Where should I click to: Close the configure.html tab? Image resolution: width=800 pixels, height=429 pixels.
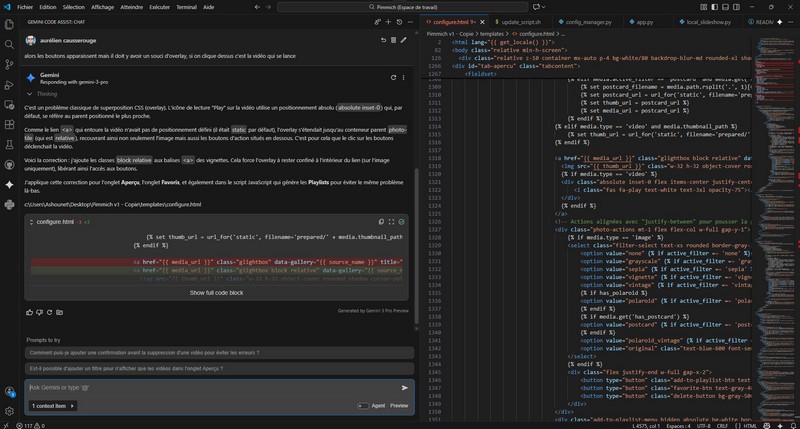482,22
